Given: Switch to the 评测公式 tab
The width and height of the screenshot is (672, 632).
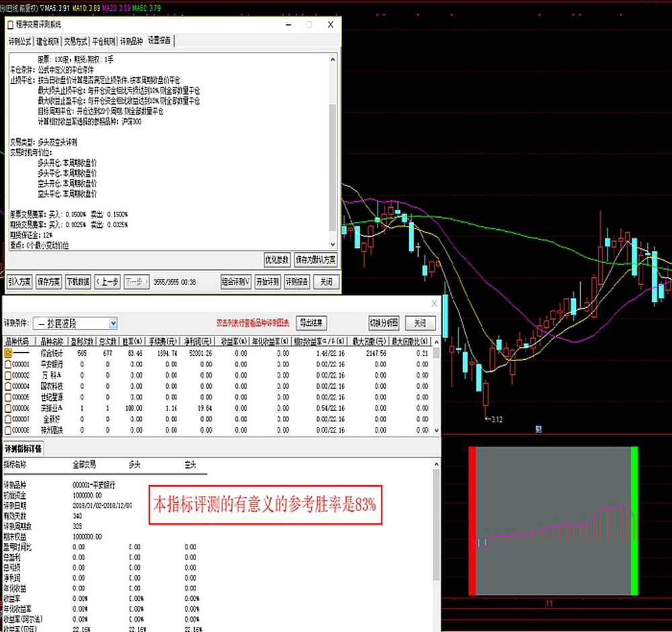Looking at the screenshot, I should [21, 41].
